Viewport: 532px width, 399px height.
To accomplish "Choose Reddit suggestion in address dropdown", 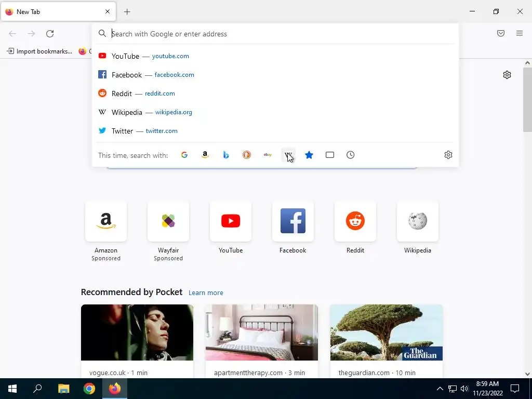I will point(275,94).
